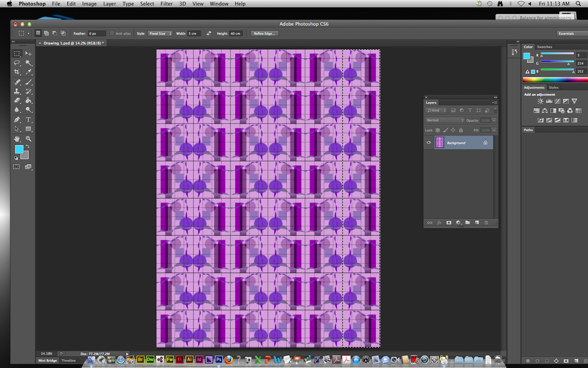Click the Refine Edge button

click(264, 33)
